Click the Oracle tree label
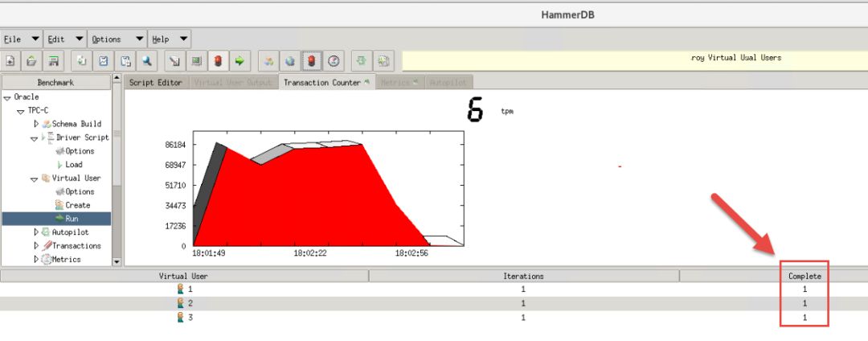This screenshot has height=341, width=868. click(27, 97)
